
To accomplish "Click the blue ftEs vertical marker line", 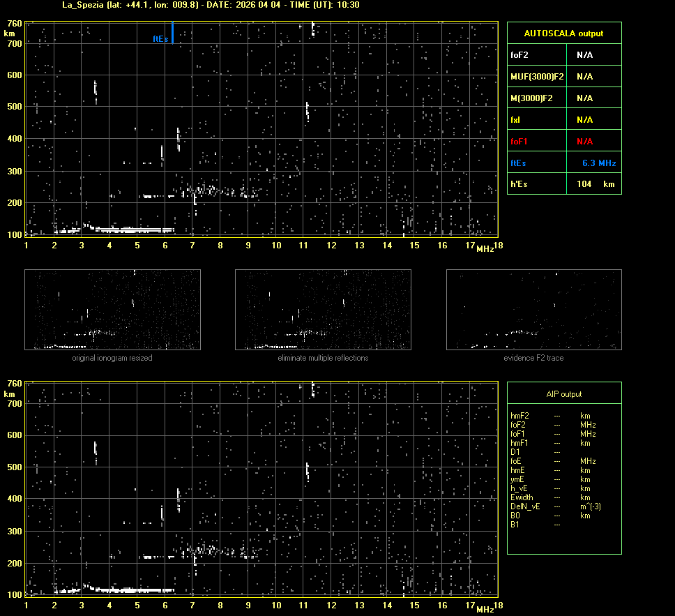I will pyautogui.click(x=172, y=33).
